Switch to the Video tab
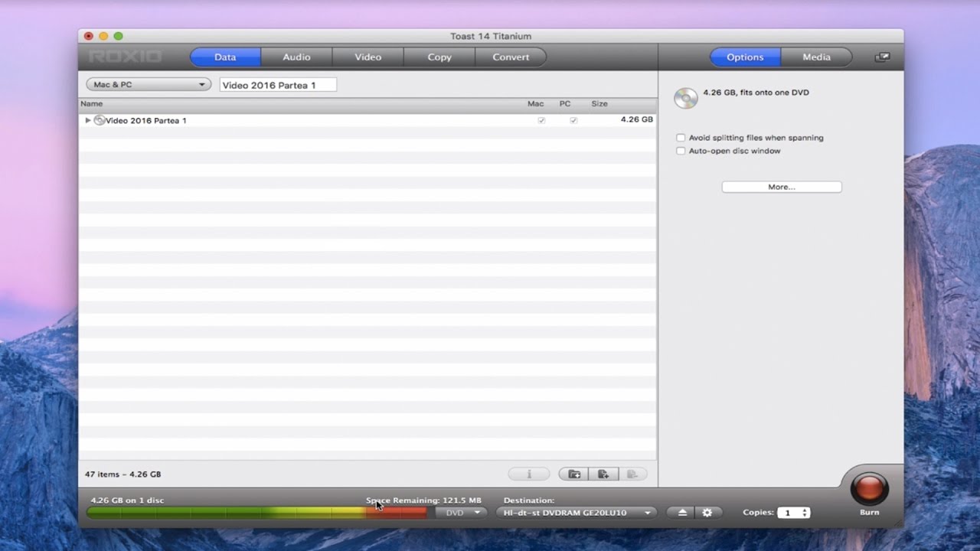 pyautogui.click(x=367, y=57)
